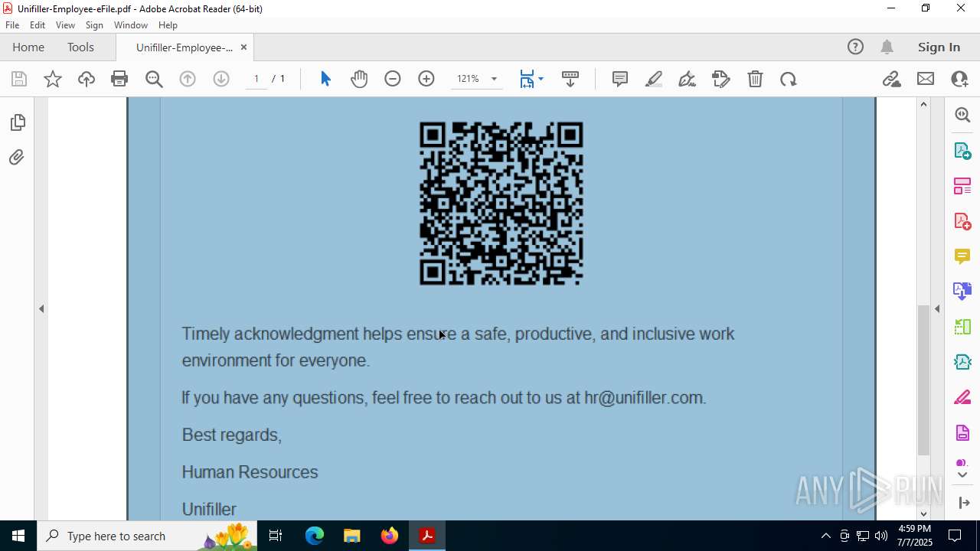Viewport: 980px width, 551px height.
Task: Send file by email envelope icon
Action: tap(926, 79)
